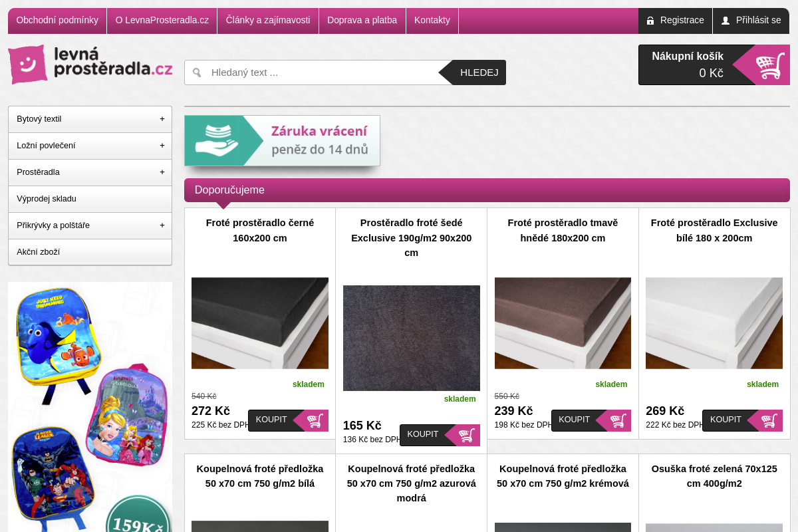Click the lock icon next to Registrace
The width and height of the screenshot is (798, 532).
tap(650, 21)
